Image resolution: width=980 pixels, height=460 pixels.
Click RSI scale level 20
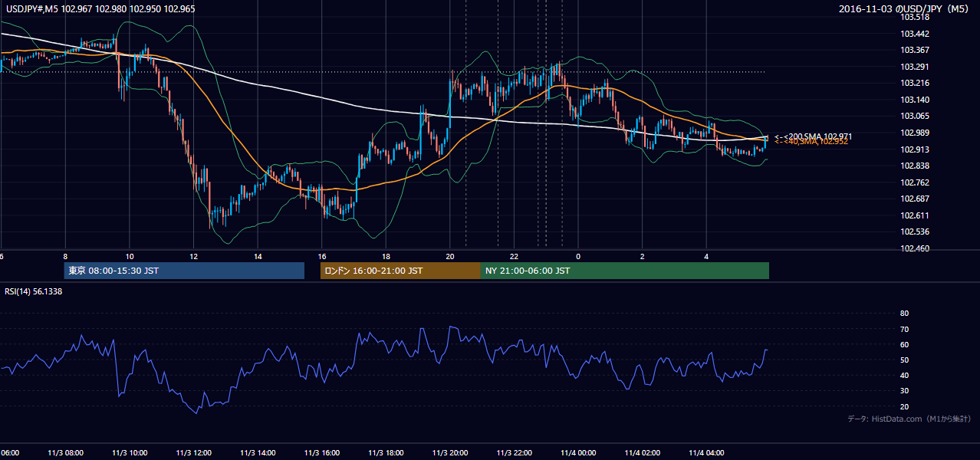904,406
